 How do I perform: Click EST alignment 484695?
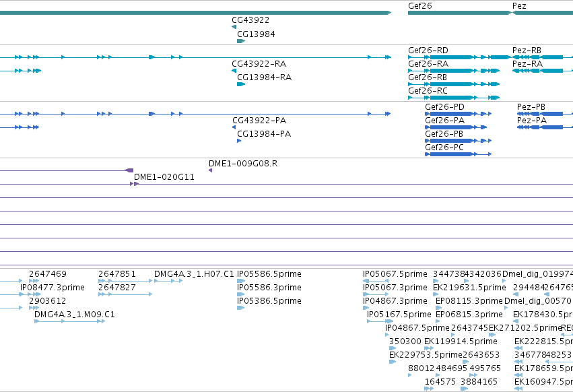tap(438, 375)
